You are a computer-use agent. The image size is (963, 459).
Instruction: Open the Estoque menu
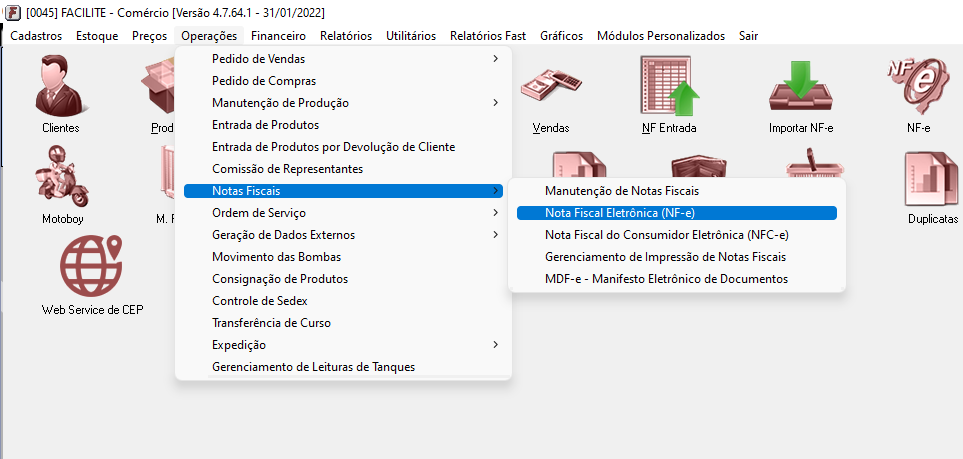[97, 36]
